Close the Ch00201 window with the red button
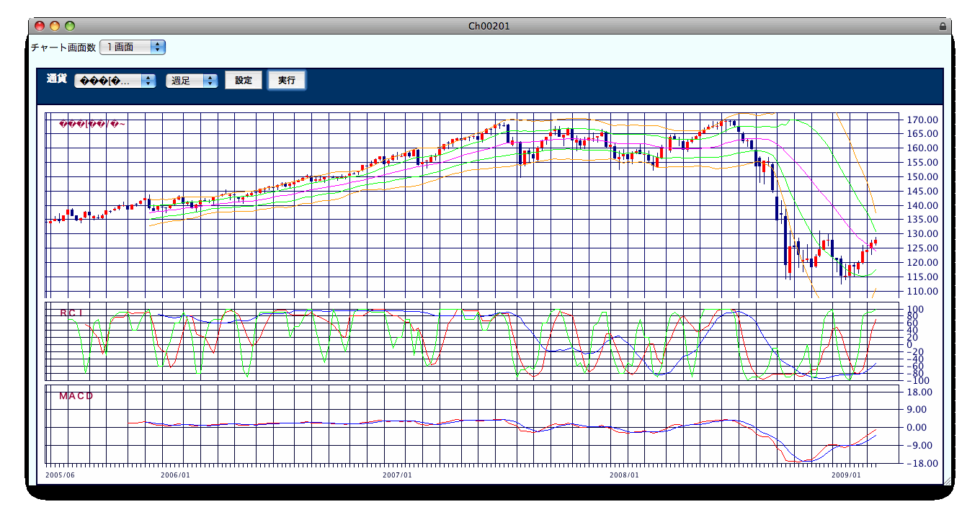 click(x=40, y=26)
